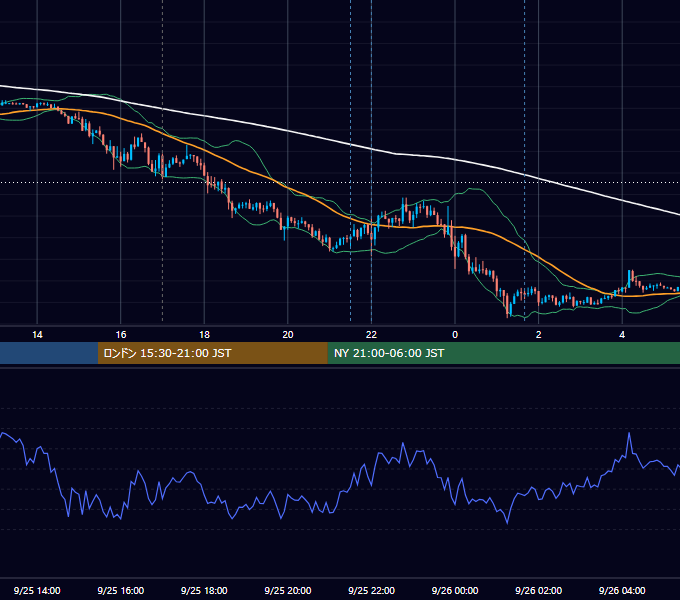Click the NY 21:00-06:00 JST session band
This screenshot has height=600, width=680.
(503, 353)
